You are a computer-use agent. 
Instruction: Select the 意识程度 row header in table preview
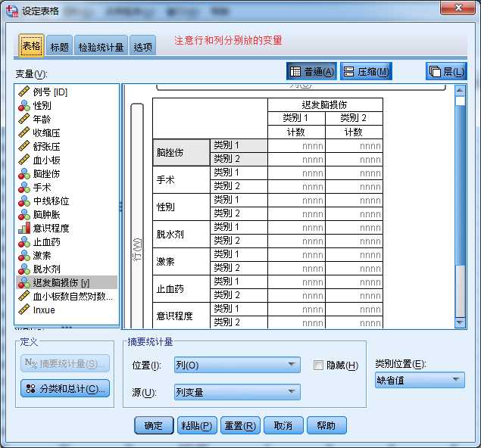click(x=181, y=316)
